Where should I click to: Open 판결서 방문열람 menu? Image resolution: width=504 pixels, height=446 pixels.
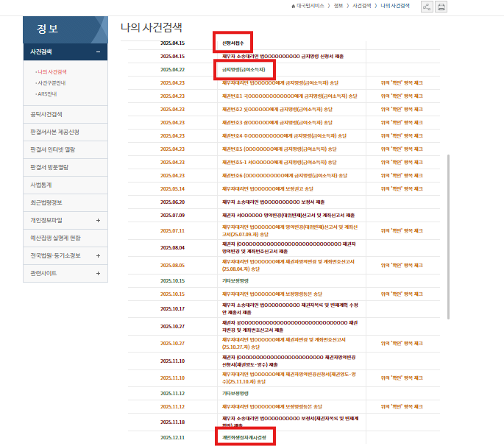click(65, 168)
